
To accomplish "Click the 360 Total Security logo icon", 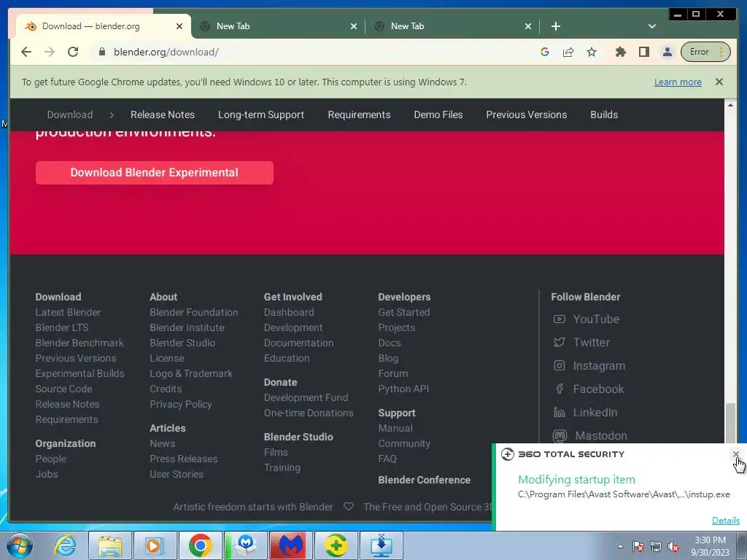I will (508, 454).
